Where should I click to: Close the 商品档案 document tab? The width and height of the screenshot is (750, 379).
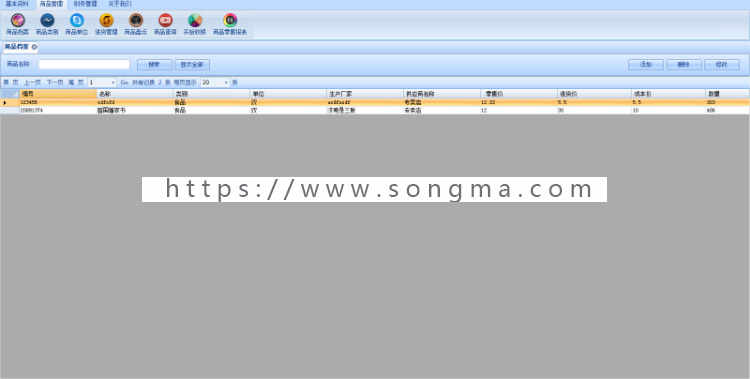34,47
